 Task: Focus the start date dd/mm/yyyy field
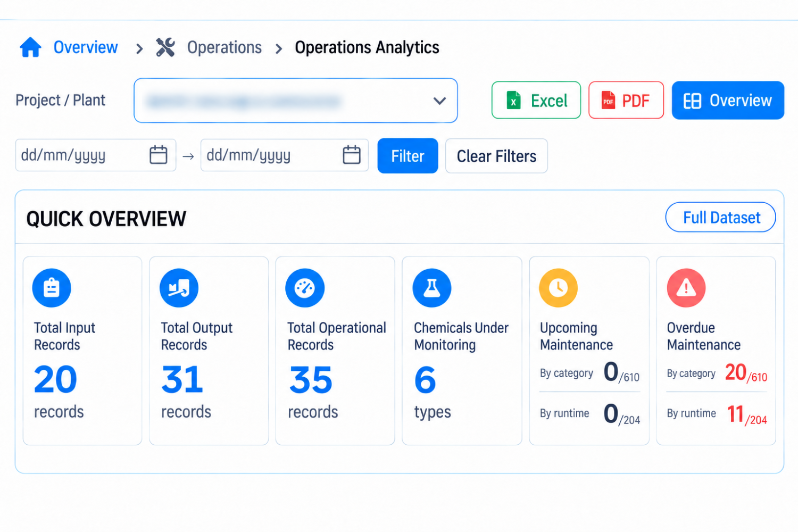tap(96, 155)
